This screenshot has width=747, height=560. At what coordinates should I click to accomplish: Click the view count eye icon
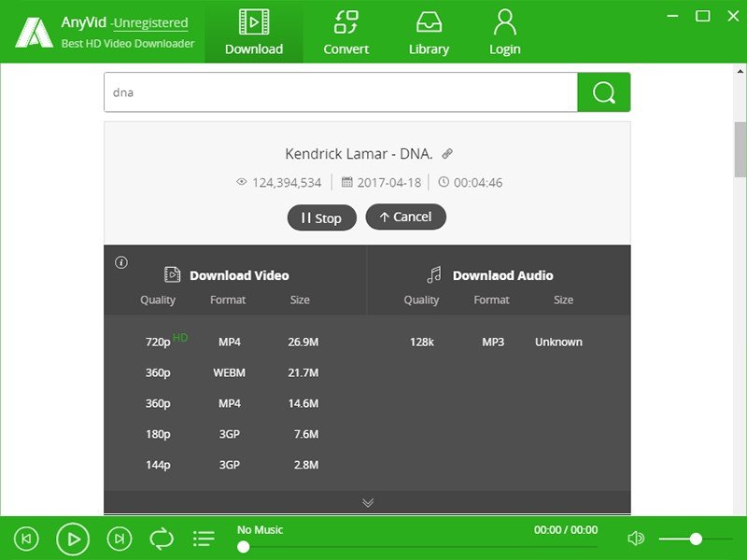tap(242, 181)
